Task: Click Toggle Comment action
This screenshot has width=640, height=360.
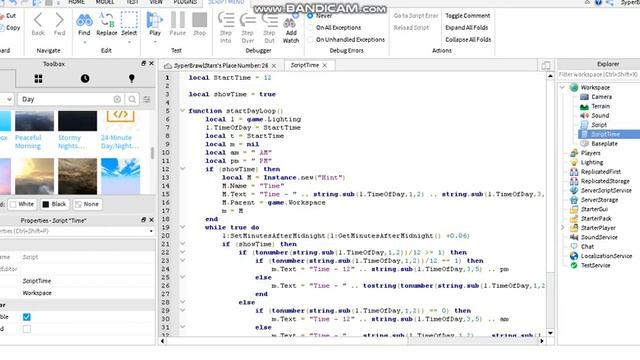Action: pyautogui.click(x=468, y=16)
